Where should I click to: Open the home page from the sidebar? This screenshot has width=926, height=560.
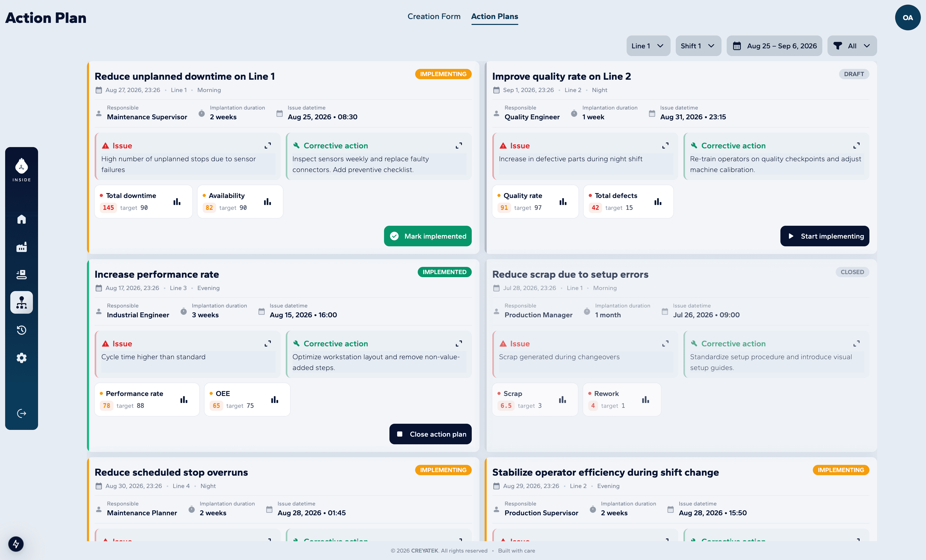(21, 219)
